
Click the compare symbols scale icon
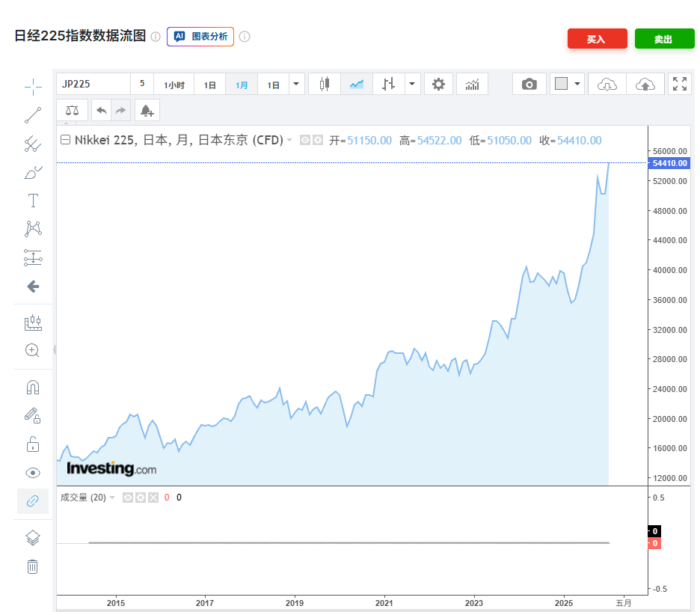point(72,110)
